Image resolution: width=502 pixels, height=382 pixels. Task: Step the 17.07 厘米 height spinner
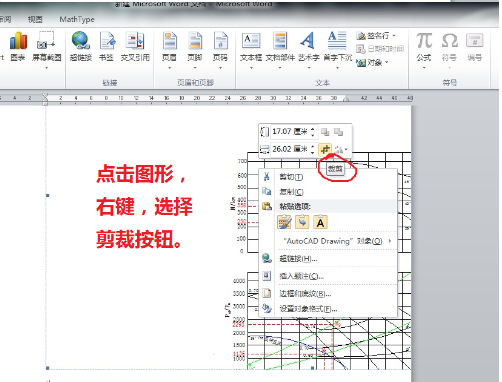point(313,132)
